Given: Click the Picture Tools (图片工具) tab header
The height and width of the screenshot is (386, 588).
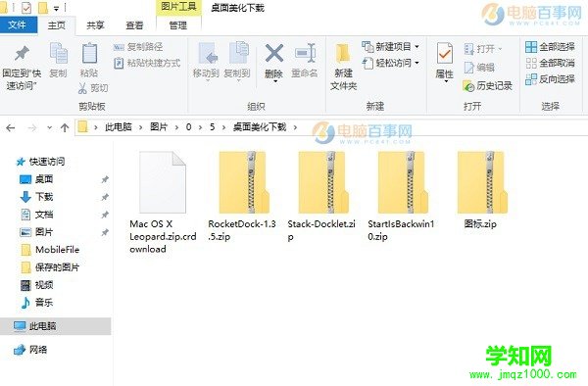Looking at the screenshot, I should coord(178,7).
